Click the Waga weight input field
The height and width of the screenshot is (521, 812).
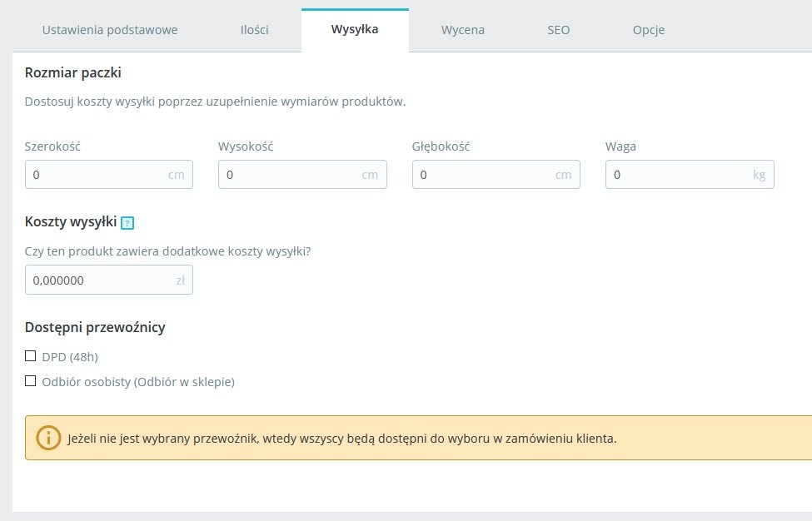pyautogui.click(x=676, y=175)
